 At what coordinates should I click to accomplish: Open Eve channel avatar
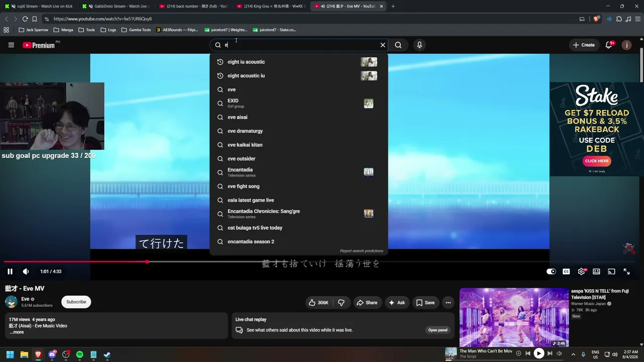coord(11,302)
